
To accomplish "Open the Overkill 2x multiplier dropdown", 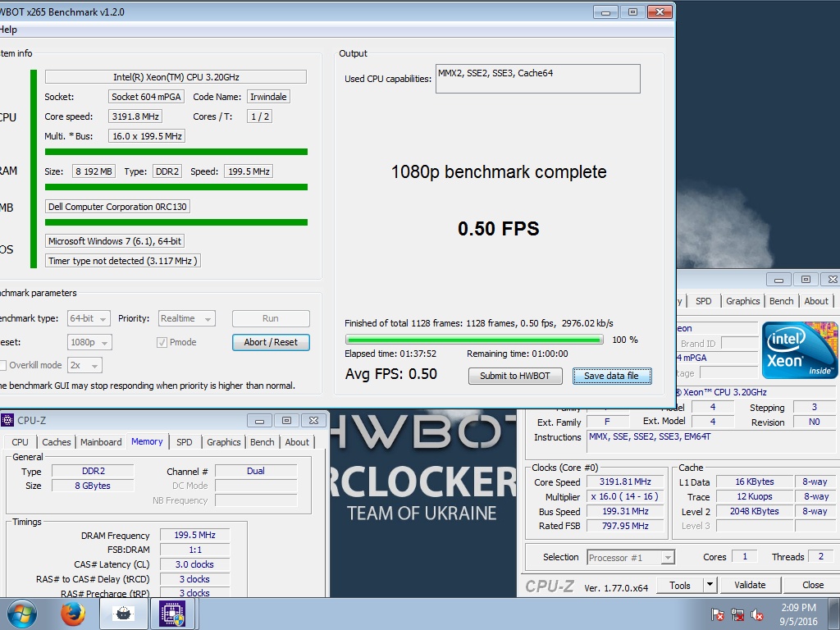I will (84, 365).
